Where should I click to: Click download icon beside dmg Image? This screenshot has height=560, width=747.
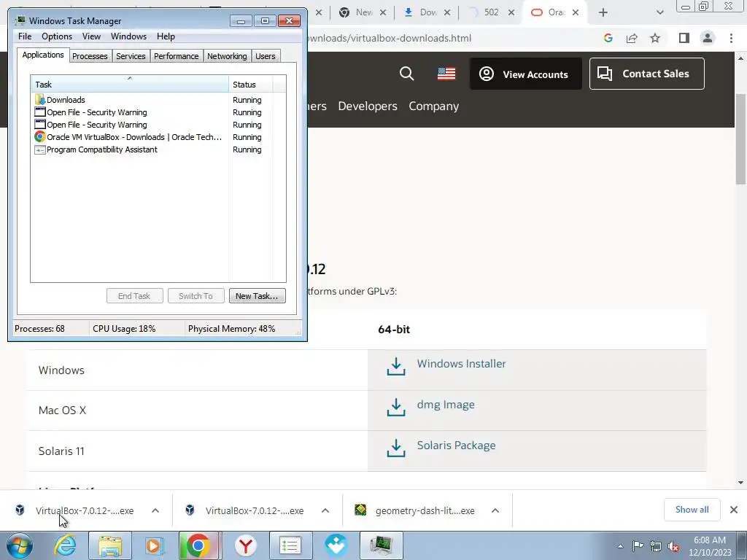[x=396, y=407]
